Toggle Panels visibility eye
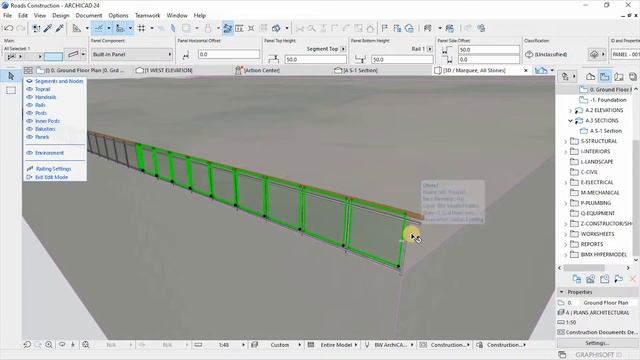Image resolution: width=640 pixels, height=360 pixels. click(29, 137)
